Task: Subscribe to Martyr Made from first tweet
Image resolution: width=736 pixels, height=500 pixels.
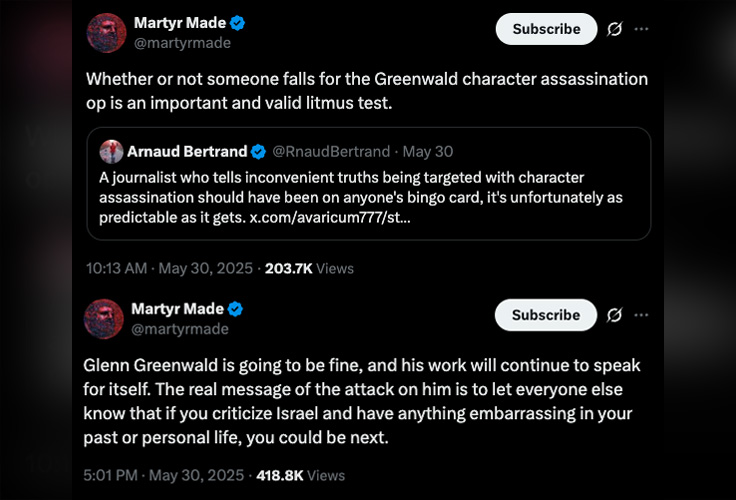Action: click(546, 29)
